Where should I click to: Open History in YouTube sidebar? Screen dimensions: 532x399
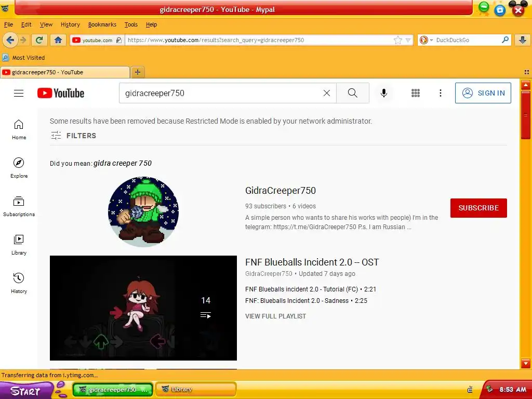(19, 283)
